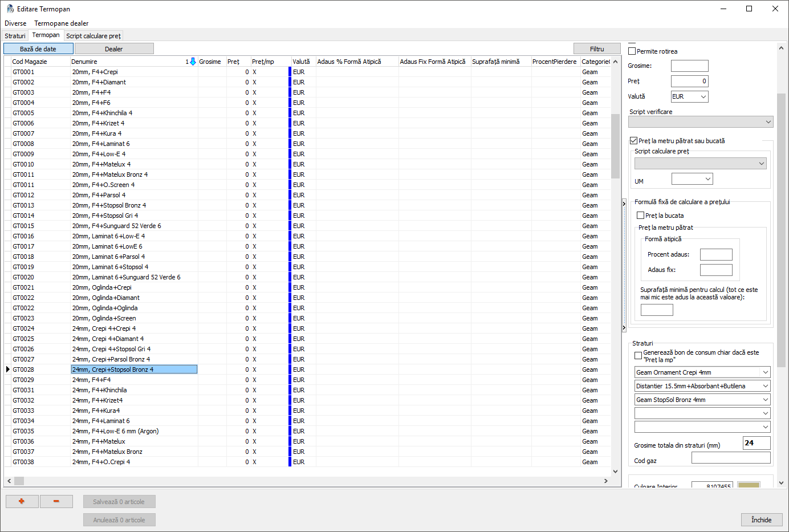
Task: Click scroll-down arrow of table scrollbar
Action: (x=615, y=472)
